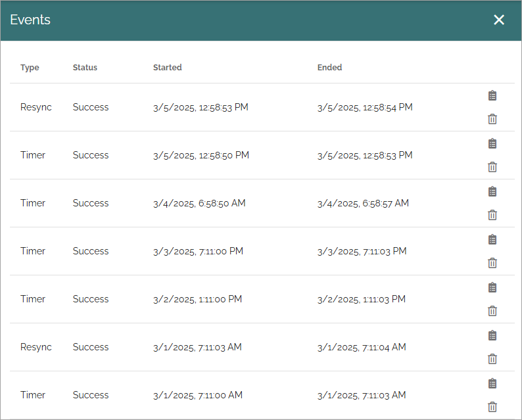522x420 pixels.
Task: Delete the 3/2/2025 Timer event
Action: point(492,311)
